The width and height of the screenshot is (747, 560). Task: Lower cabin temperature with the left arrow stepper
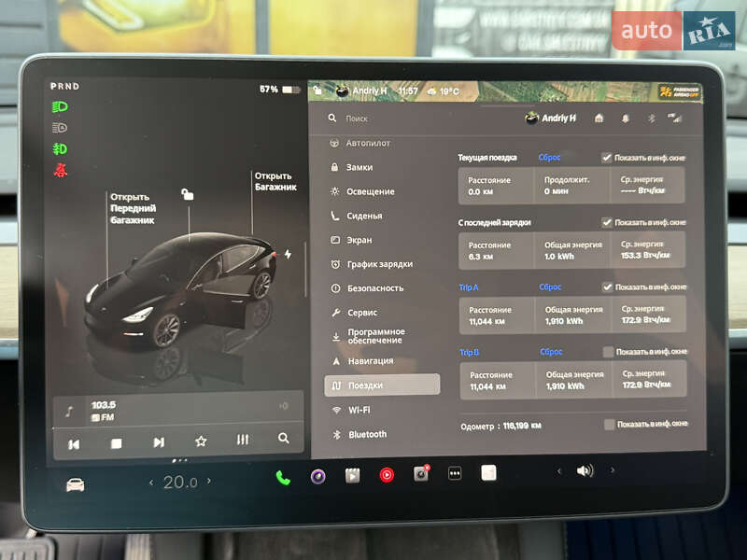[150, 483]
